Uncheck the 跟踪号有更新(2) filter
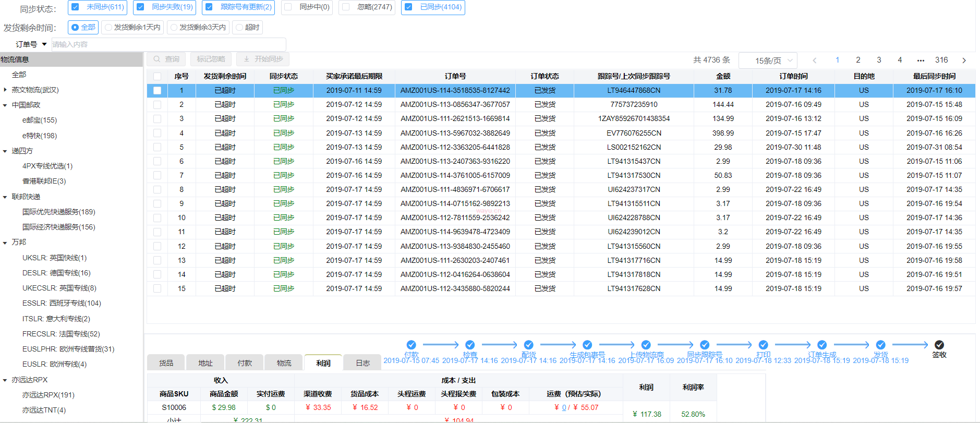The width and height of the screenshot is (980, 423). (209, 7)
